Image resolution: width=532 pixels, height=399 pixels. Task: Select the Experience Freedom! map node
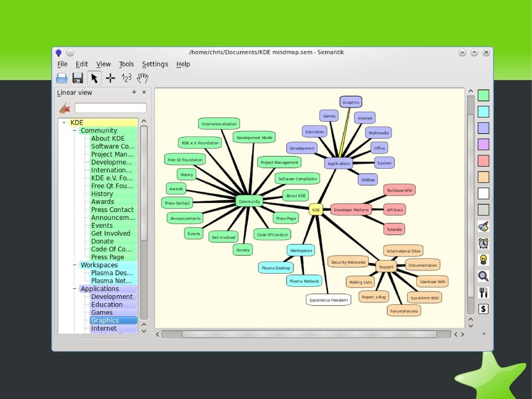328,300
